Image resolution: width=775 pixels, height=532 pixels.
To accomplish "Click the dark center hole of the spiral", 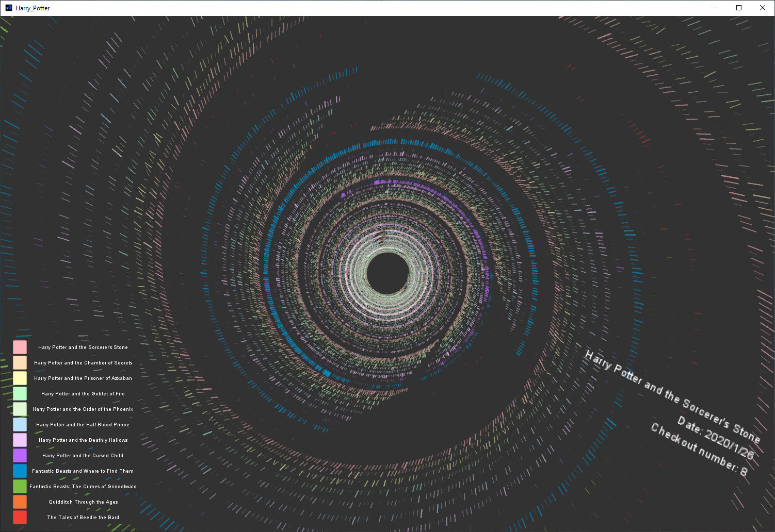I will tap(387, 273).
